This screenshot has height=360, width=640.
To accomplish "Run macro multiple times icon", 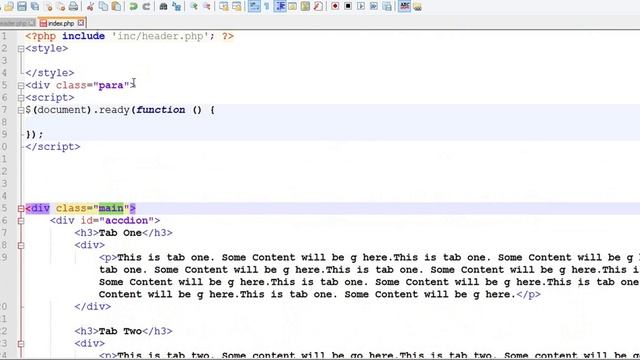I will click(x=374, y=7).
